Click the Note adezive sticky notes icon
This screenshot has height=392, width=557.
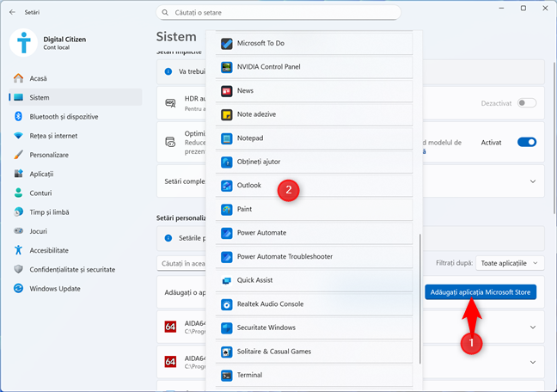click(227, 114)
